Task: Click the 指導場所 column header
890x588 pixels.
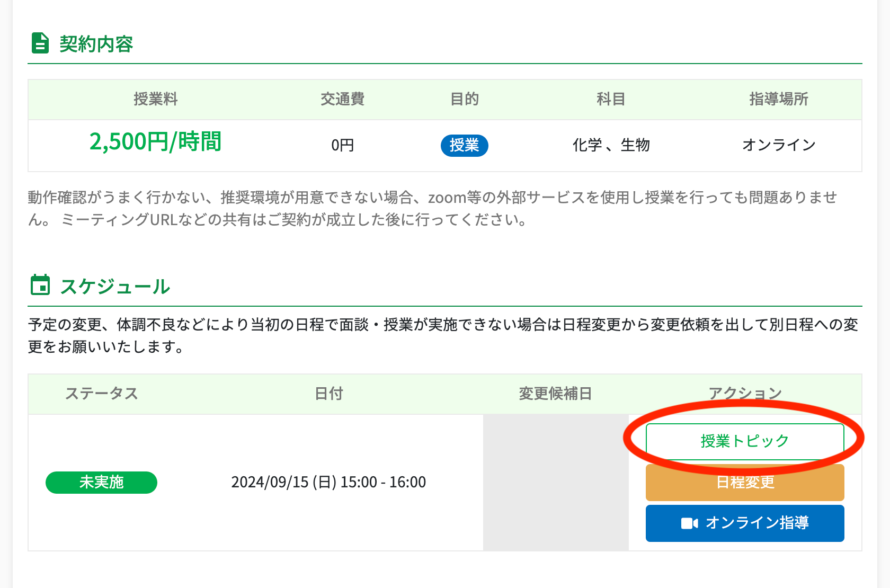Action: pos(779,99)
